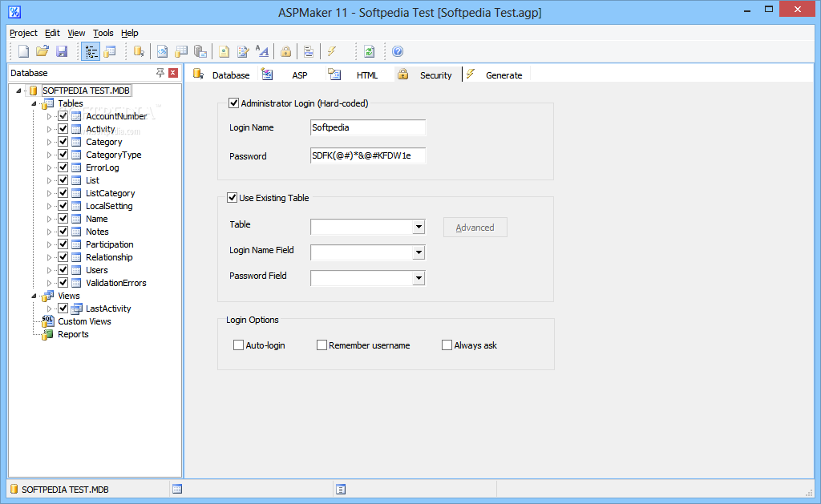Open the View menu

click(x=76, y=33)
